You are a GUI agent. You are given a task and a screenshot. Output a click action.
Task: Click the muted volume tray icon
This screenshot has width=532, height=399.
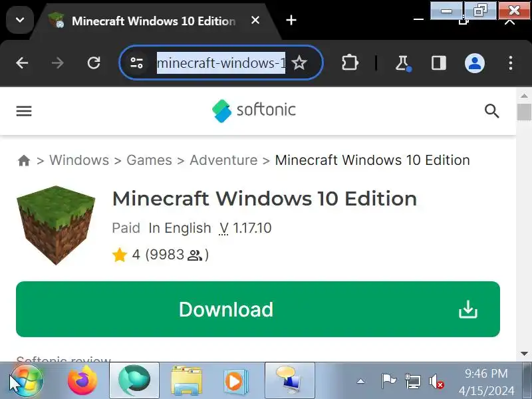(x=436, y=381)
